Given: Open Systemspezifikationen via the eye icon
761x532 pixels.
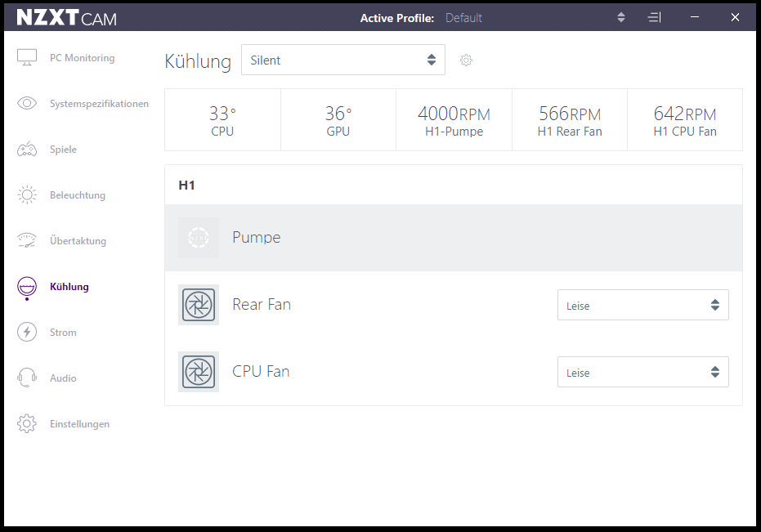Looking at the screenshot, I should coord(27,104).
